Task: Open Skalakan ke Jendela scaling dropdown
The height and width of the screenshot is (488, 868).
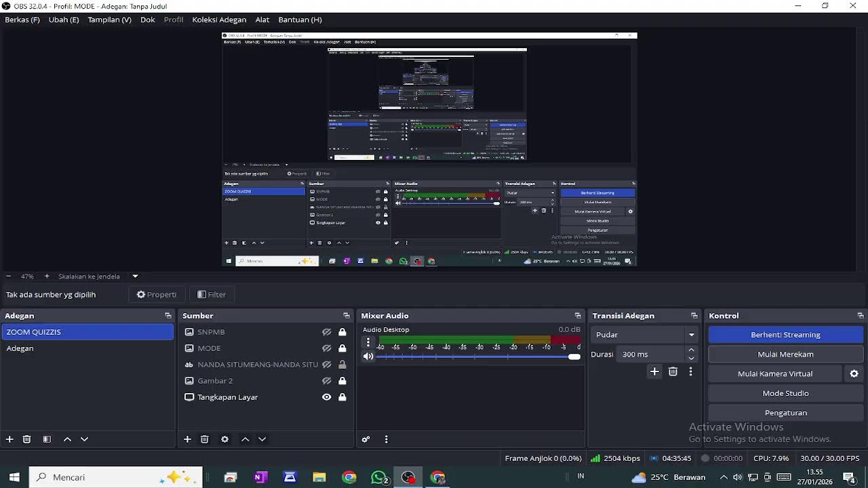Action: (x=135, y=277)
